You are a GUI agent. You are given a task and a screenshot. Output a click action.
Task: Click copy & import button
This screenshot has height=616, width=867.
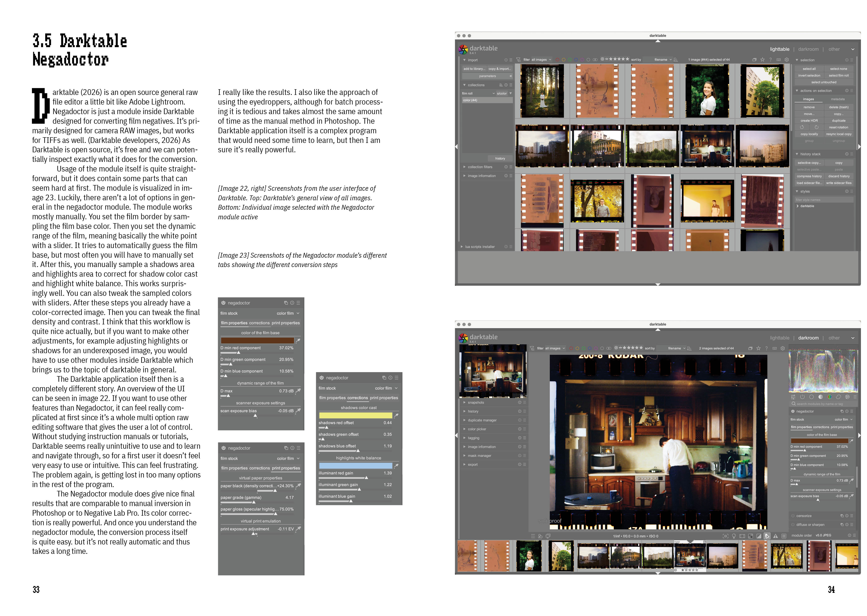pos(500,69)
